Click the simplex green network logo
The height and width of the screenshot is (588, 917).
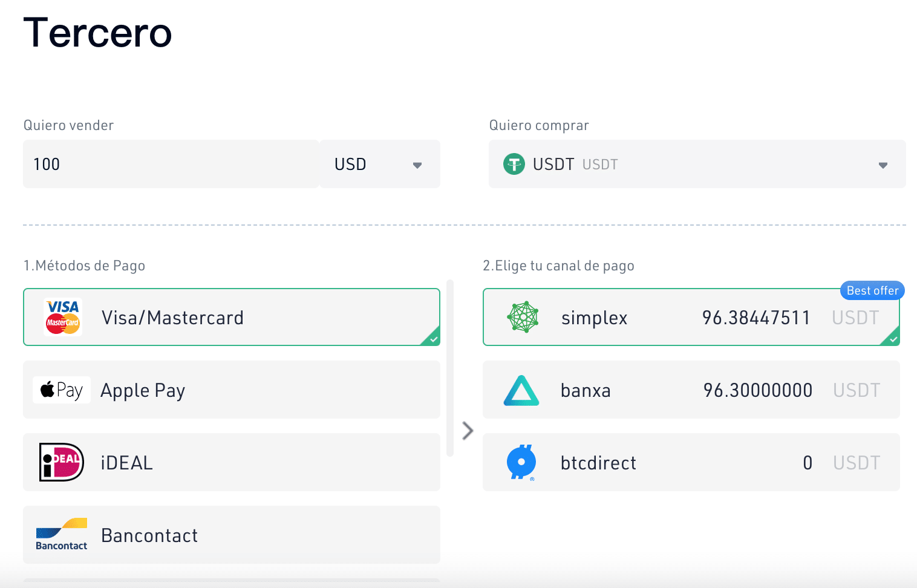point(523,317)
